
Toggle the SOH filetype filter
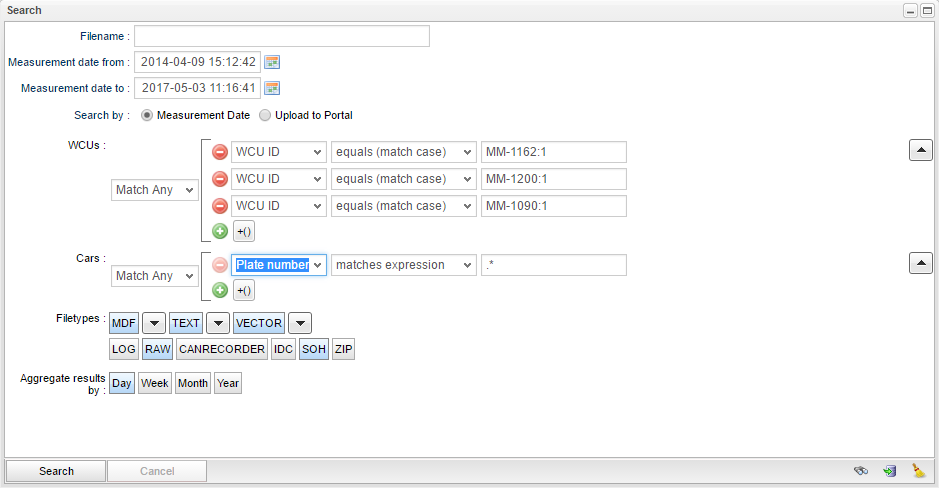(313, 349)
